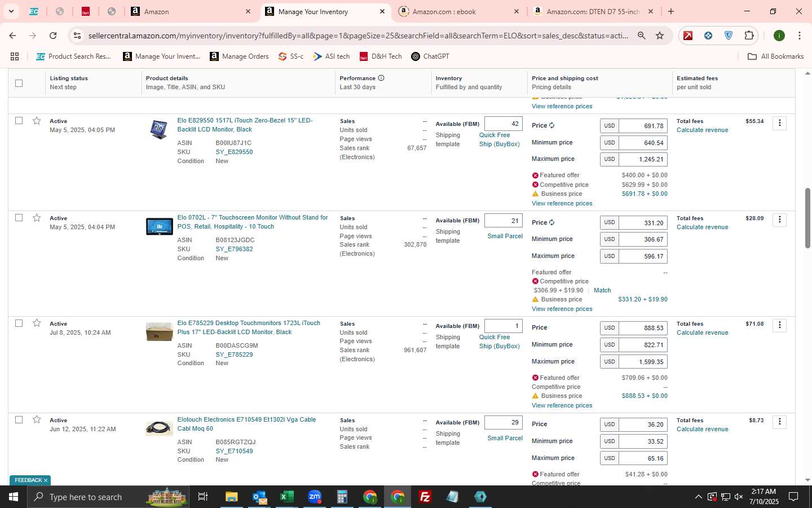Switch to the Amazon.com : ebook tab
The width and height of the screenshot is (812, 508).
point(458,11)
